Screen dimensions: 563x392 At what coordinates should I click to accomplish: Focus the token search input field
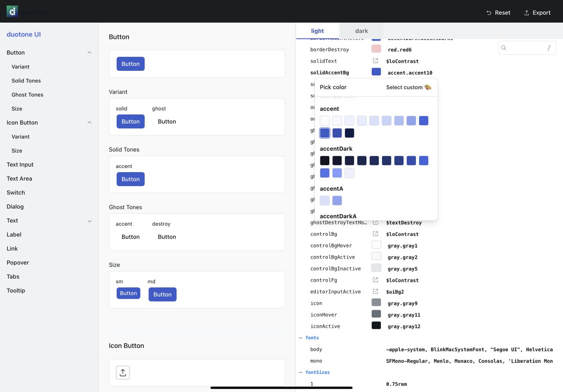(527, 48)
